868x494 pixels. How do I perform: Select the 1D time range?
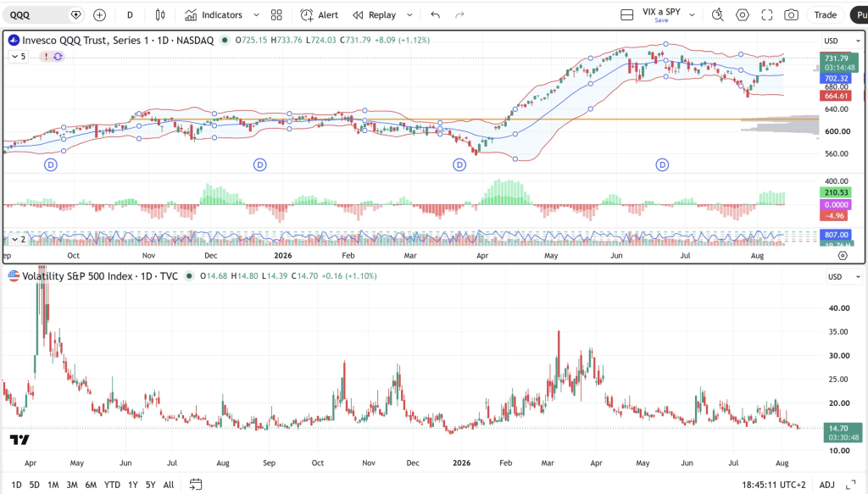click(x=16, y=485)
